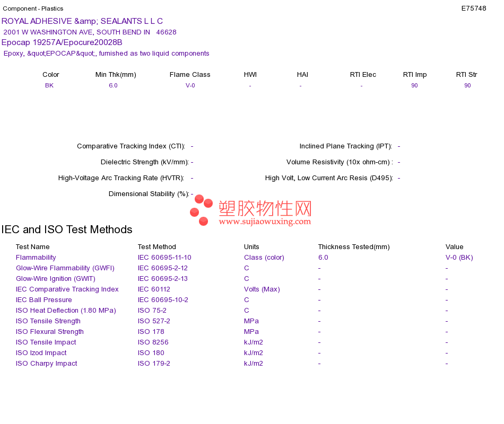Click Dielectric Strength (kV/mm) label
The height and width of the screenshot is (424, 504).
(145, 162)
